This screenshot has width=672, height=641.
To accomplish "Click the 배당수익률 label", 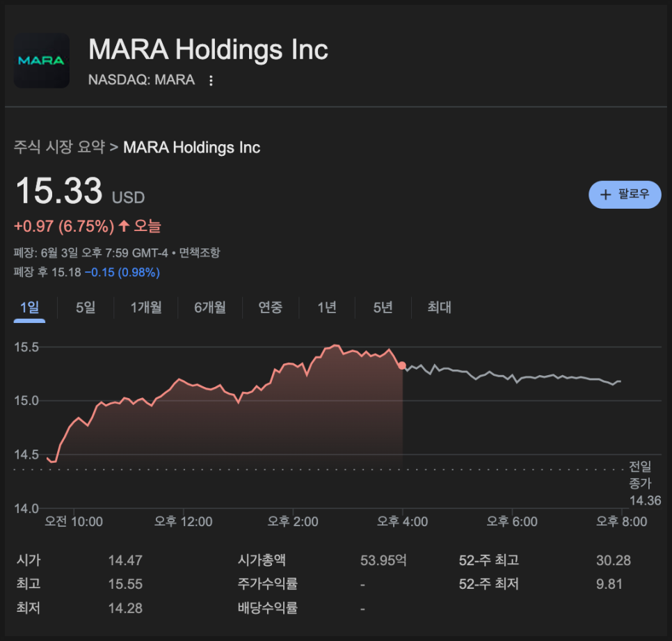I will tap(267, 608).
